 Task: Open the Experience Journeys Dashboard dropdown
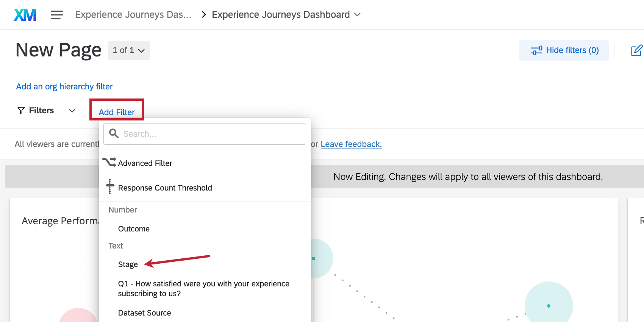357,14
